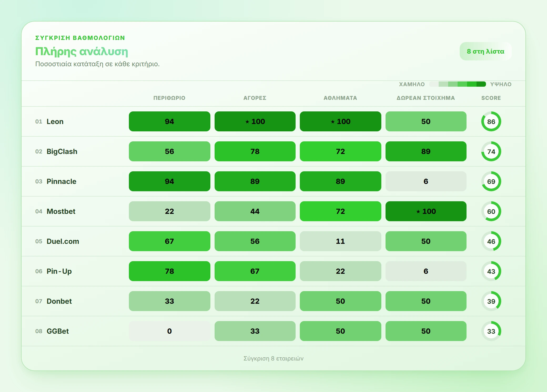Viewport: 547px width, 392px height.
Task: Click BigClash's 89 free bet cell
Action: pyautogui.click(x=426, y=151)
